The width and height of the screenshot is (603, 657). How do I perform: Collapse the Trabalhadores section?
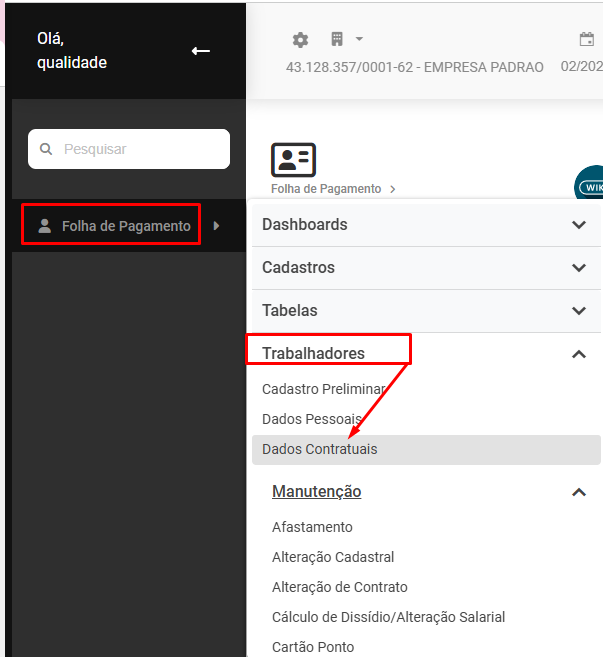pyautogui.click(x=579, y=354)
